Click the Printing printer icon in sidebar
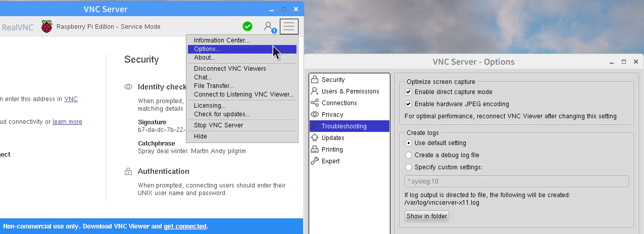This screenshot has height=234, width=644. (315, 149)
